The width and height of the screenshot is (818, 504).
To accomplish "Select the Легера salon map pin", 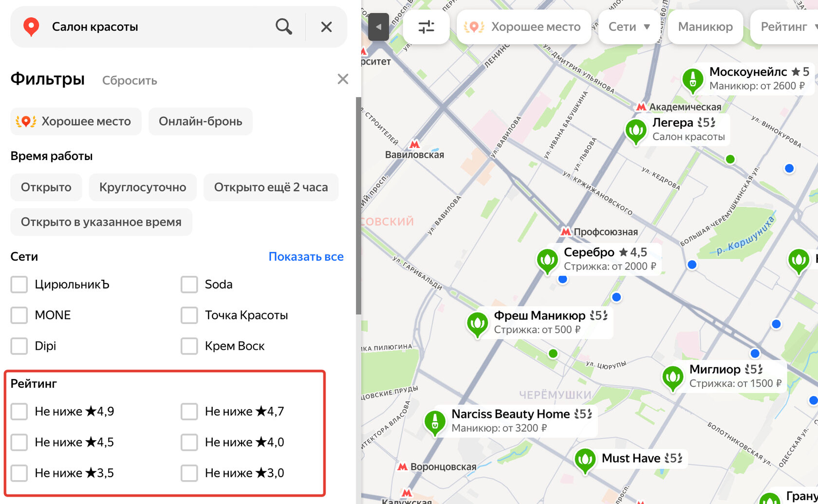I will click(x=635, y=132).
